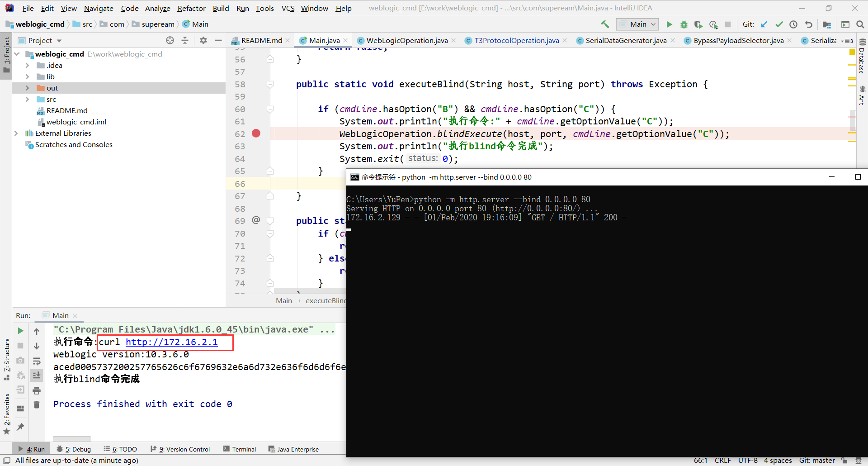Image resolution: width=868 pixels, height=466 pixels.
Task: Click the collapse all icon in Project panel
Action: tap(185, 40)
